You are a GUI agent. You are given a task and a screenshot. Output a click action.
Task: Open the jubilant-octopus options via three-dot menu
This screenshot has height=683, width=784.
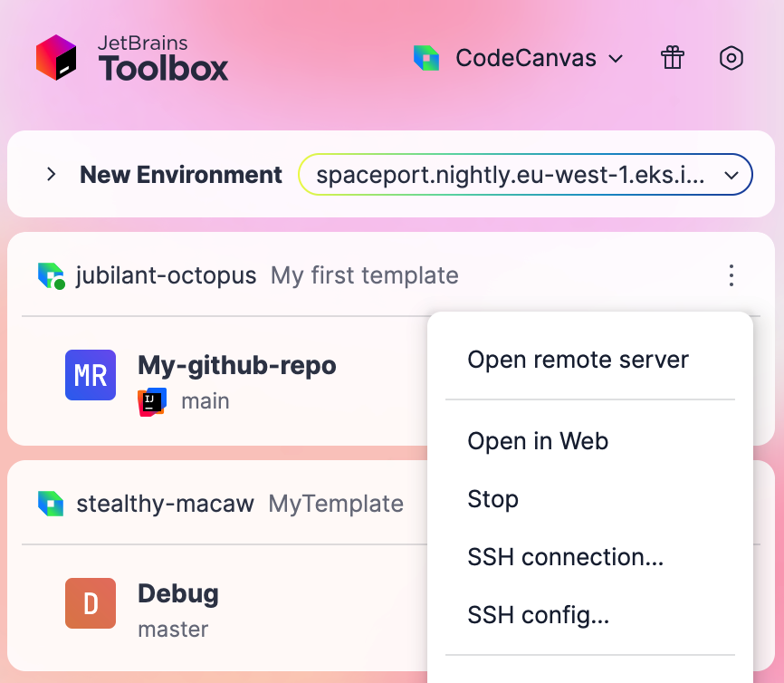731,276
